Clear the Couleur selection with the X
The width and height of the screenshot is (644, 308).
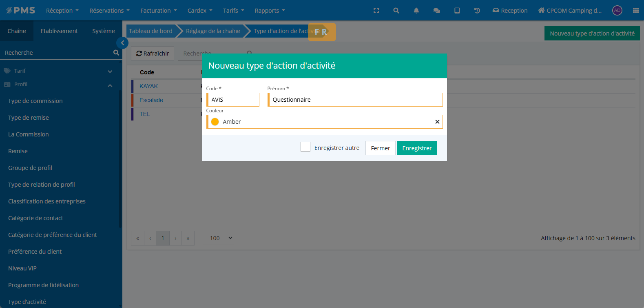(x=437, y=122)
